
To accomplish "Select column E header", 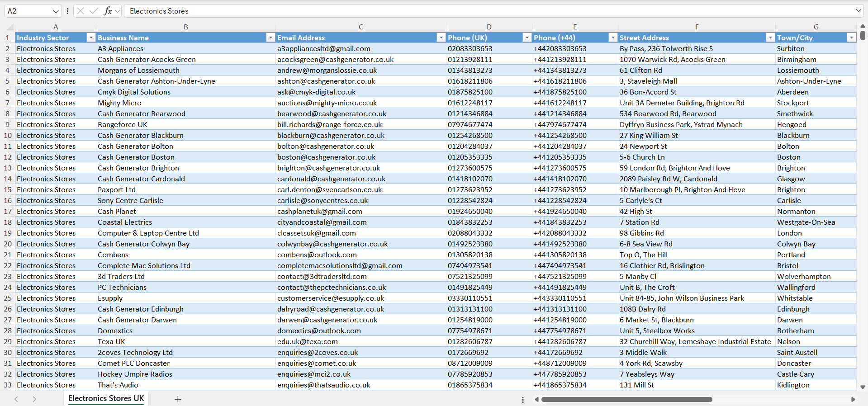I will click(x=575, y=27).
